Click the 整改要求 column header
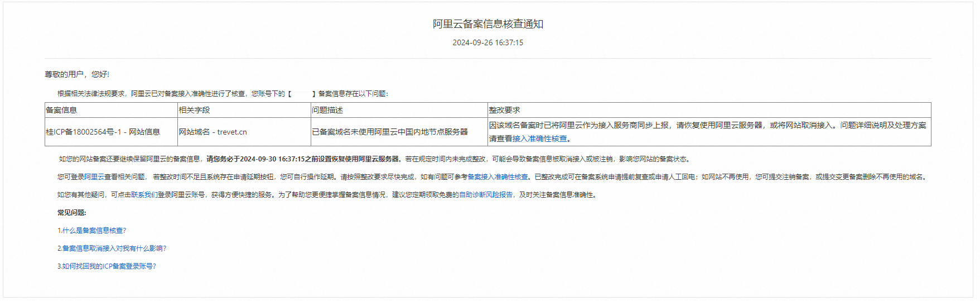Image resolution: width=980 pixels, height=301 pixels. (504, 110)
